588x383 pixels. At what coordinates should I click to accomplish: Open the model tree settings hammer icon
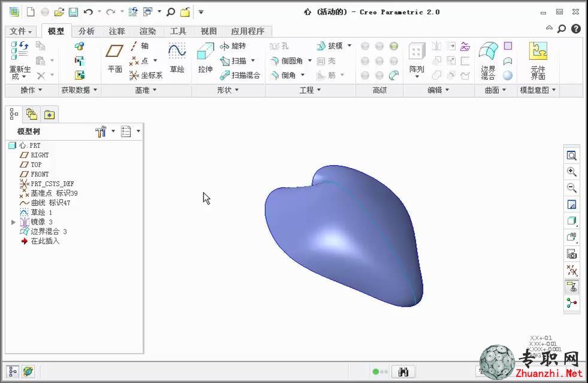(101, 131)
